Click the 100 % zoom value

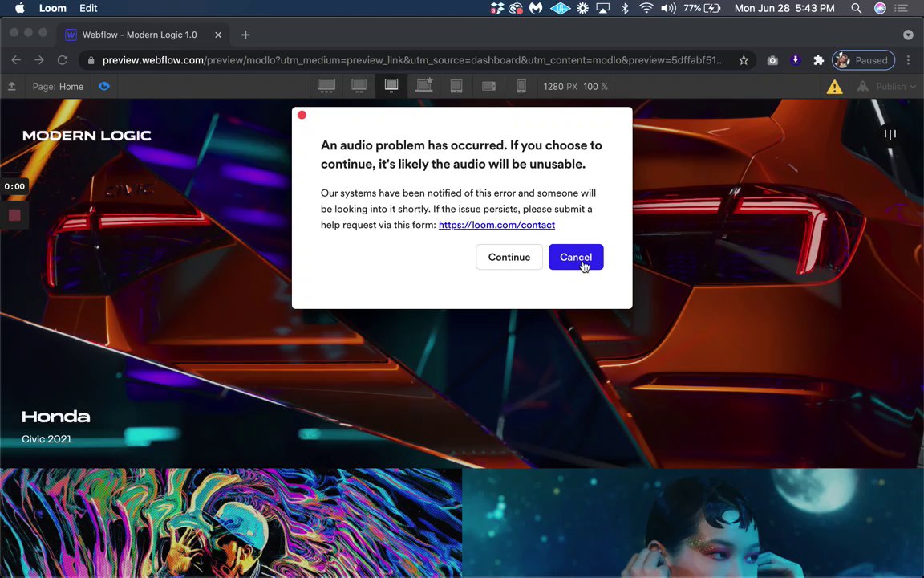tap(595, 87)
